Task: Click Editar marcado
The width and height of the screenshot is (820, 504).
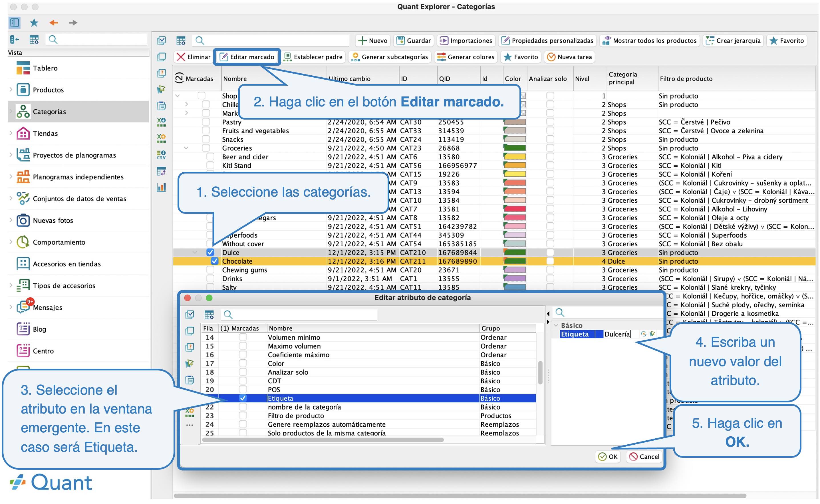Action: tap(247, 57)
